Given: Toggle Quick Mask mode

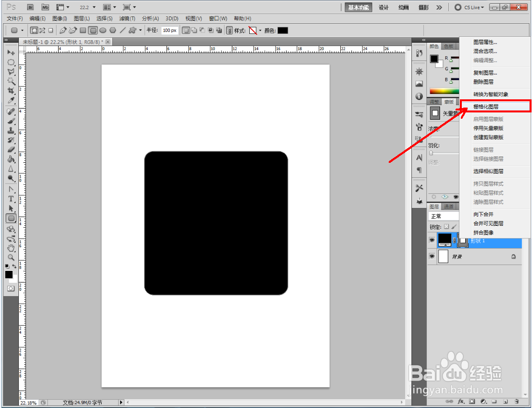Looking at the screenshot, I should point(11,288).
